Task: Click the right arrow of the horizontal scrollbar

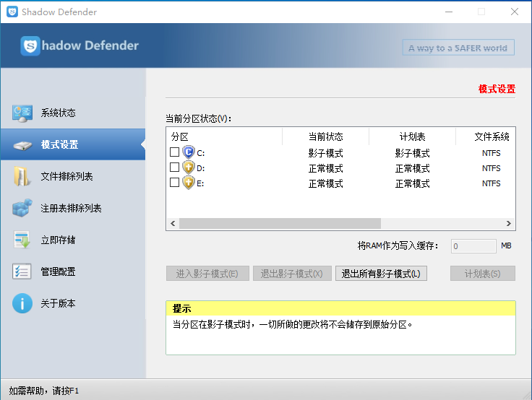Action: 508,223
